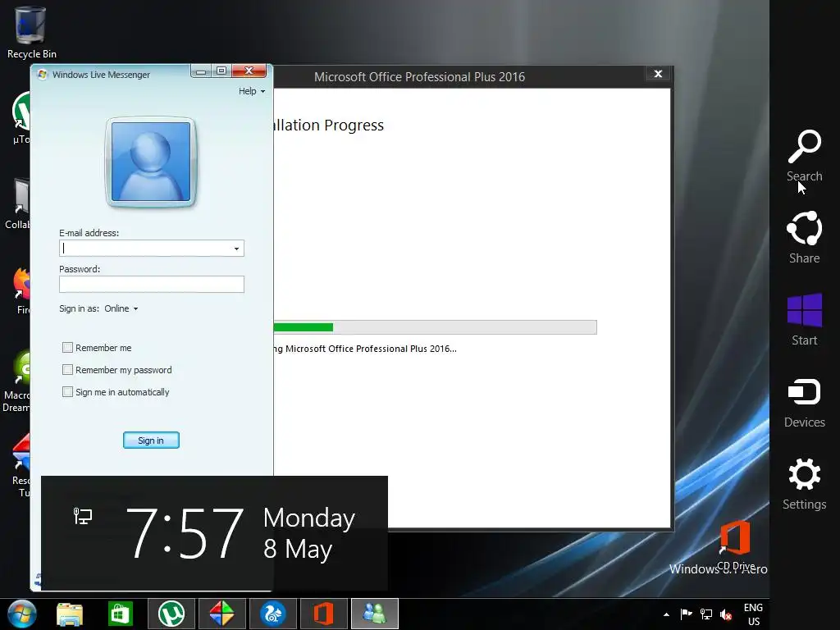This screenshot has width=840, height=630.
Task: Maximize the Windows Live Messenger window
Action: point(221,71)
